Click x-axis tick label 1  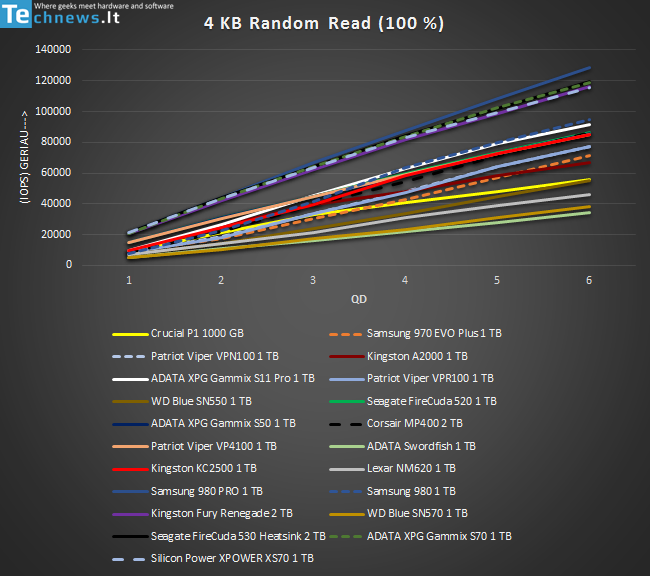(x=129, y=280)
